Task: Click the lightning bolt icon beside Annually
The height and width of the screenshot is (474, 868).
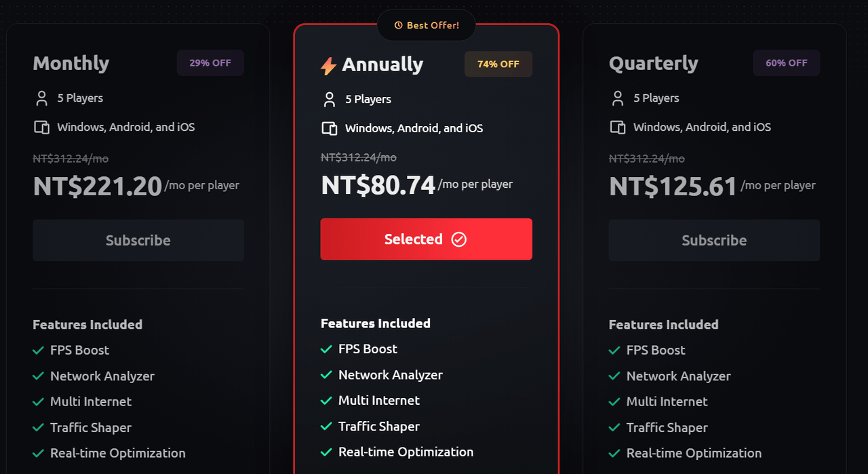Action: (x=328, y=66)
